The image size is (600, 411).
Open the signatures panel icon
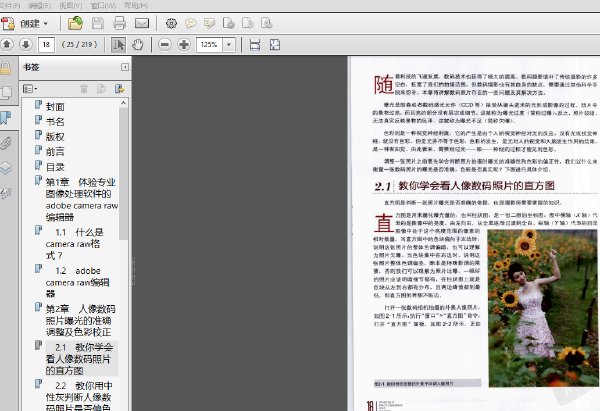[6, 193]
